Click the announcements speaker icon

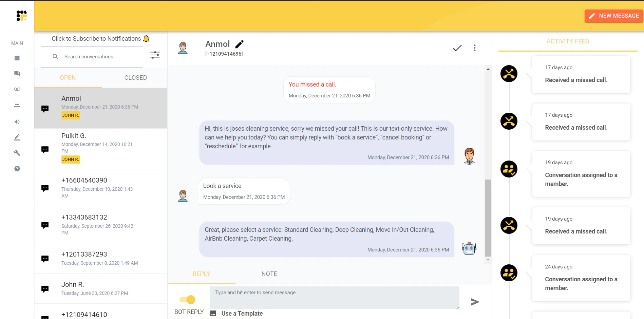pyautogui.click(x=17, y=121)
